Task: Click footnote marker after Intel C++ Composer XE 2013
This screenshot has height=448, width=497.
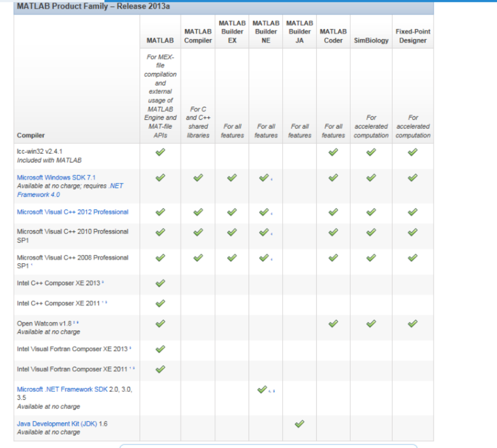Action: [103, 282]
